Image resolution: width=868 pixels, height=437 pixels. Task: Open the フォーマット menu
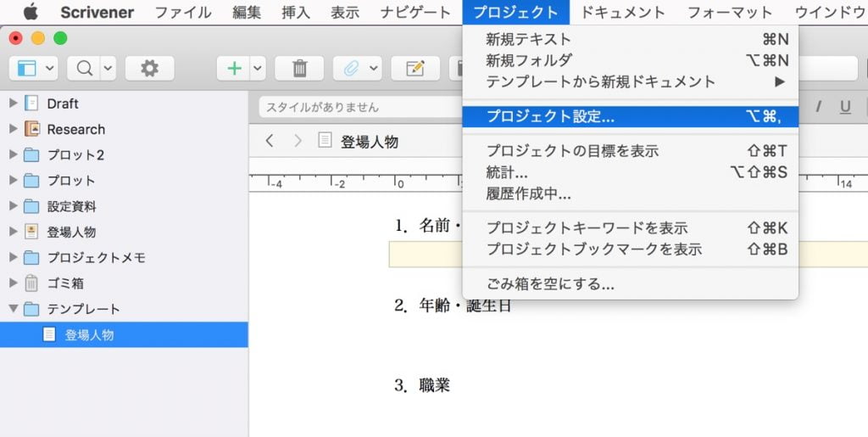coord(730,12)
